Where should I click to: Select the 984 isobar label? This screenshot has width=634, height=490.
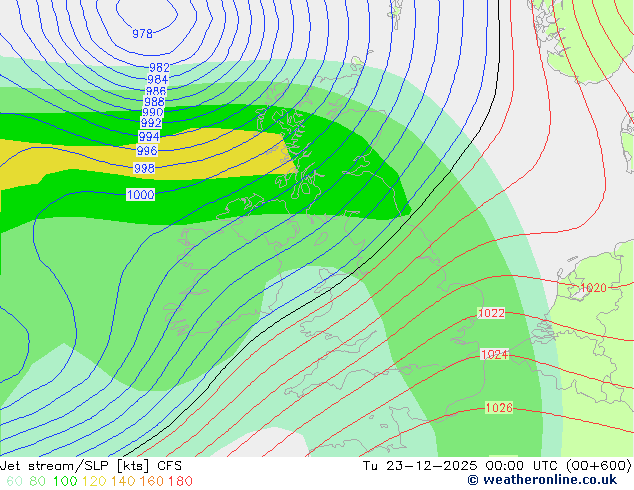[157, 79]
